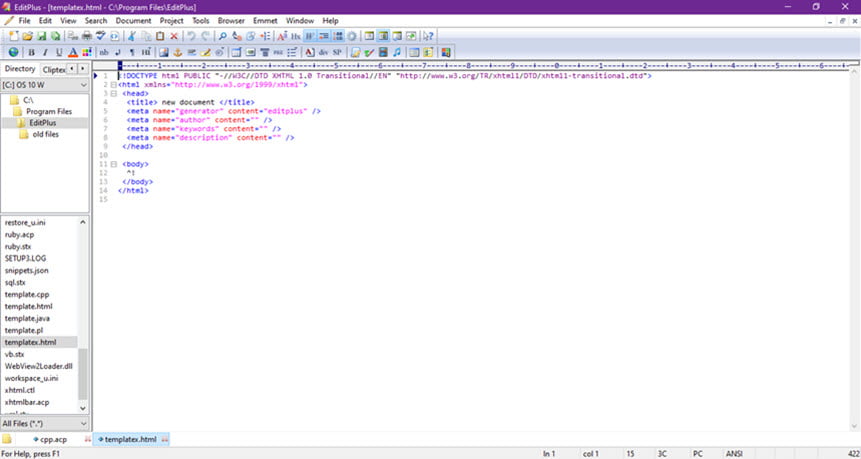The width and height of the screenshot is (861, 459).
Task: Click the globe Browser icon
Action: tap(13, 52)
